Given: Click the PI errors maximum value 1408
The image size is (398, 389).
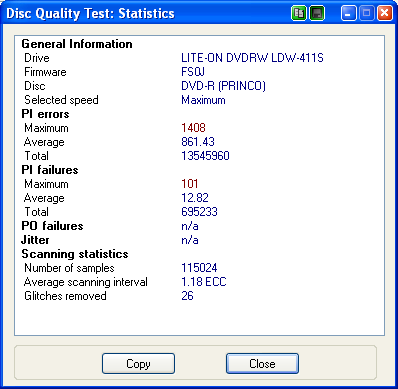Looking at the screenshot, I should [x=193, y=128].
